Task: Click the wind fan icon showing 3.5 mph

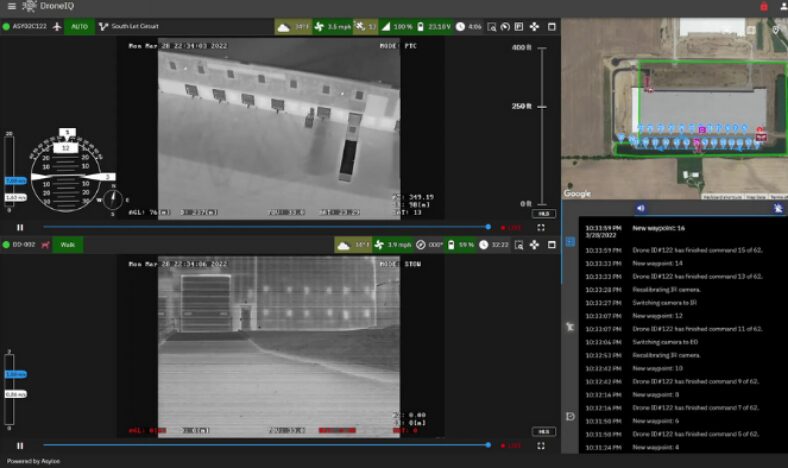Action: 319,27
